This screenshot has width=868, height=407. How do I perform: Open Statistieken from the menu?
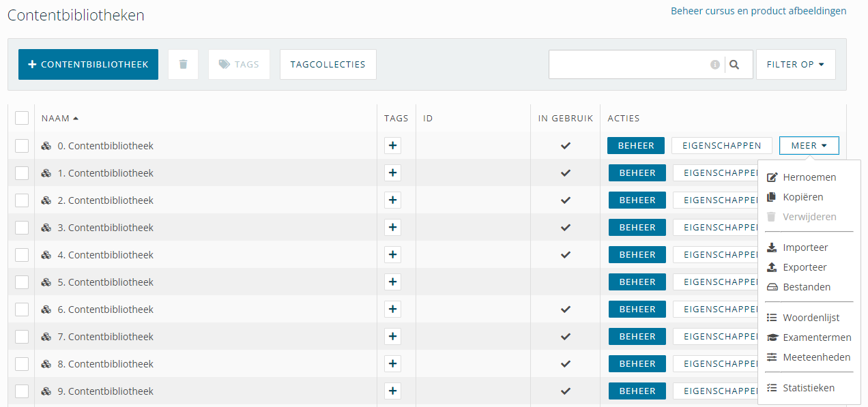pos(809,388)
